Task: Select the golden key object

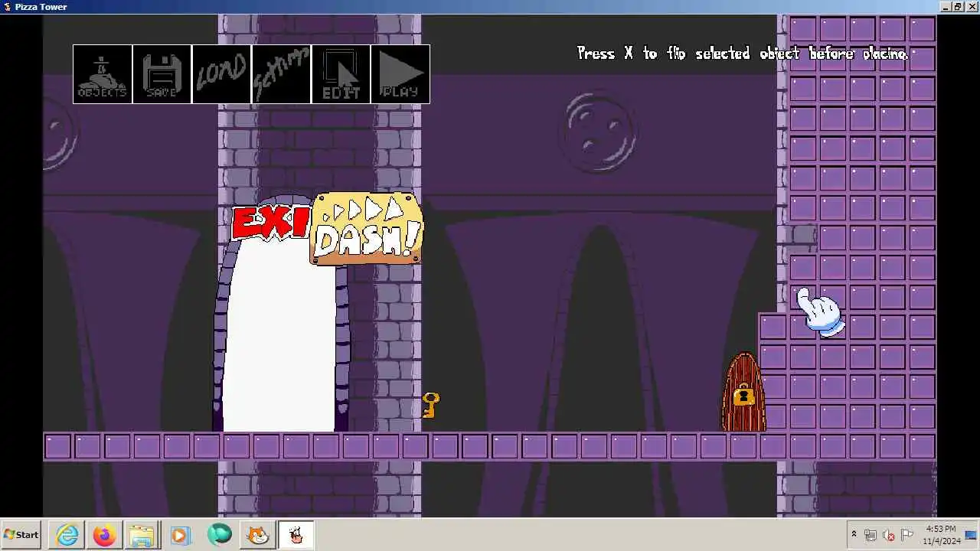Action: pos(431,405)
